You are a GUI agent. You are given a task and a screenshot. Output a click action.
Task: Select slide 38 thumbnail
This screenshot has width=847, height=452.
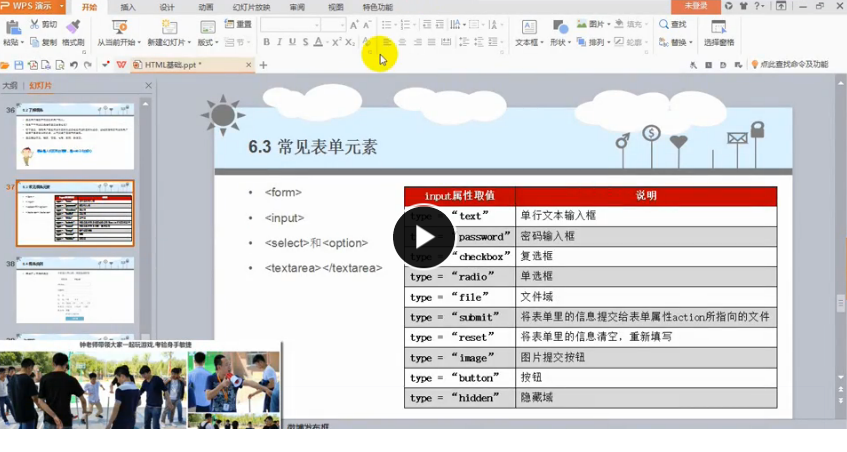pyautogui.click(x=75, y=290)
